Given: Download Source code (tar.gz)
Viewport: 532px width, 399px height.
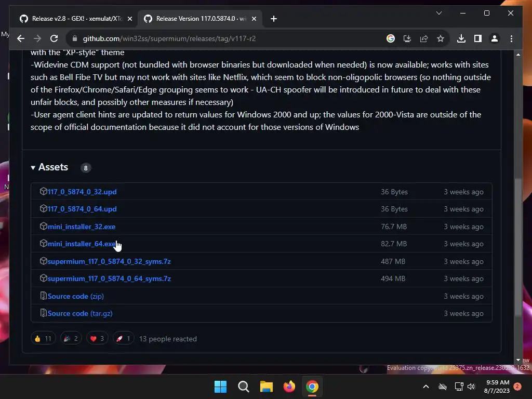Looking at the screenshot, I should tap(80, 313).
